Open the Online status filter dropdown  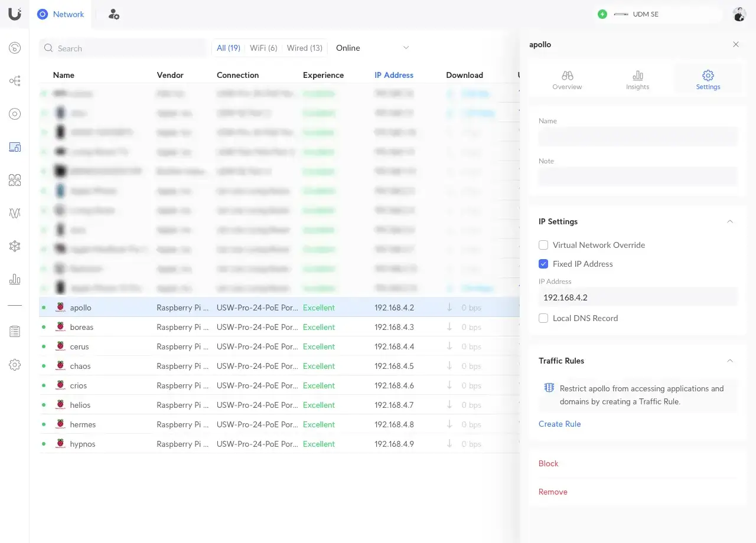click(x=372, y=48)
